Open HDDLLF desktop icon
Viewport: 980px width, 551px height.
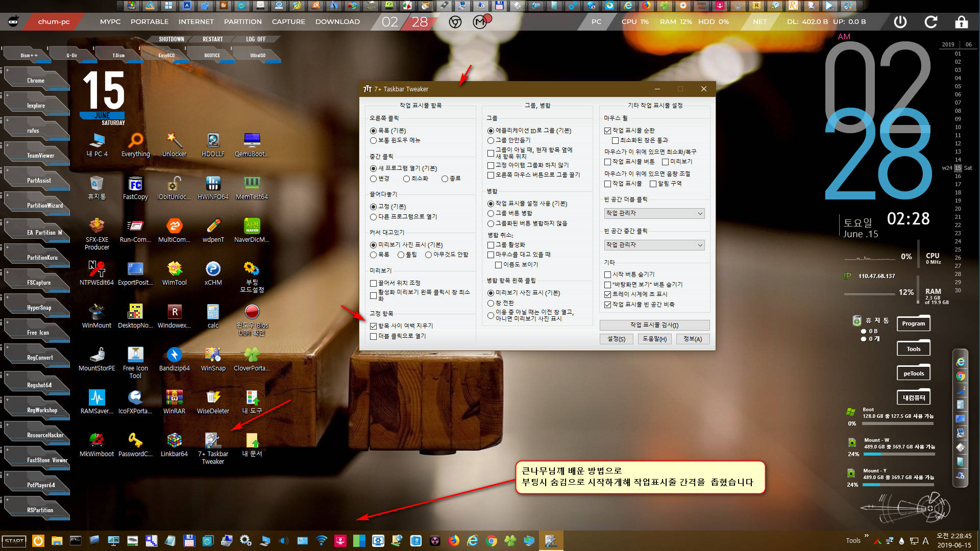point(213,145)
